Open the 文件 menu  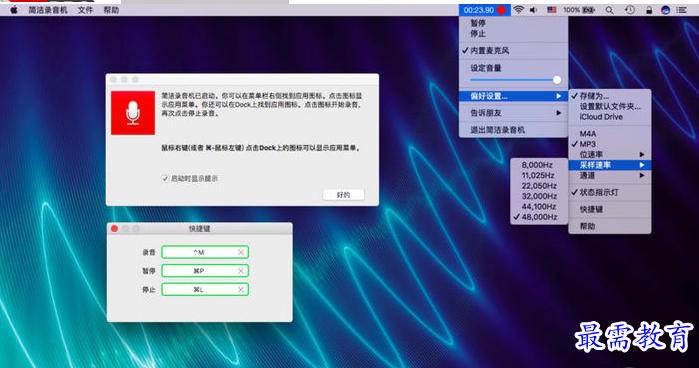(85, 10)
